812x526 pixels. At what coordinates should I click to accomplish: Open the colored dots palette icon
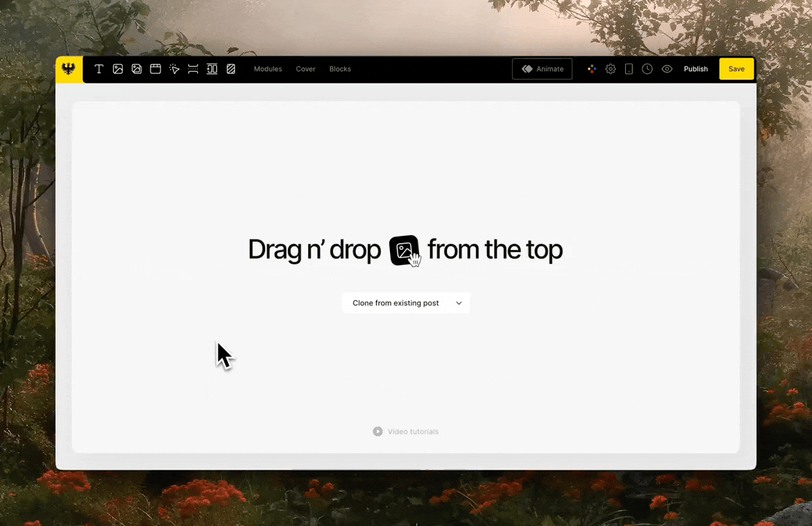coord(592,69)
